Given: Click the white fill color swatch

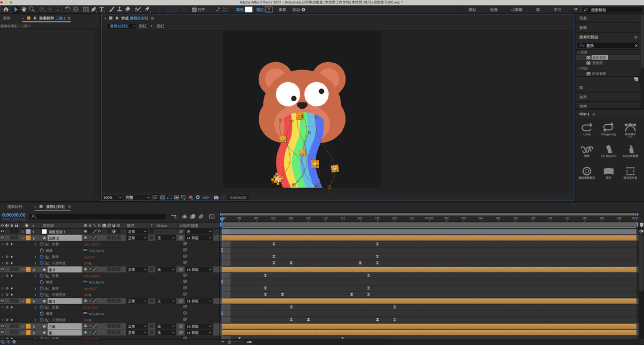Looking at the screenshot, I should click(x=248, y=9).
